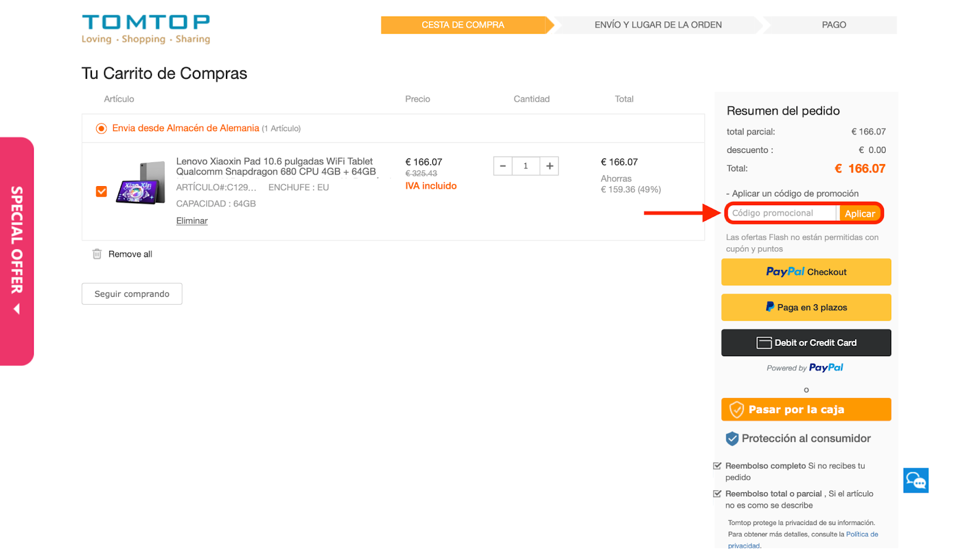980x549 pixels.
Task: Select Debit or Credit Card payment
Action: (x=806, y=343)
